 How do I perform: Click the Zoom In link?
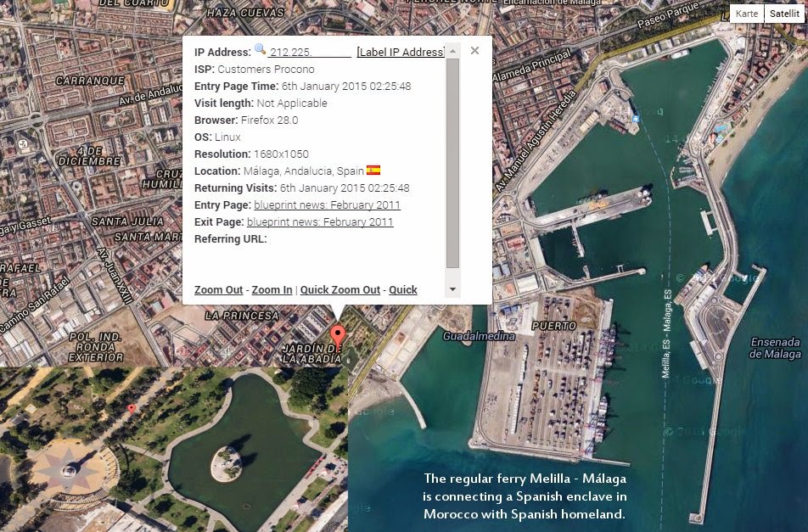(x=272, y=290)
